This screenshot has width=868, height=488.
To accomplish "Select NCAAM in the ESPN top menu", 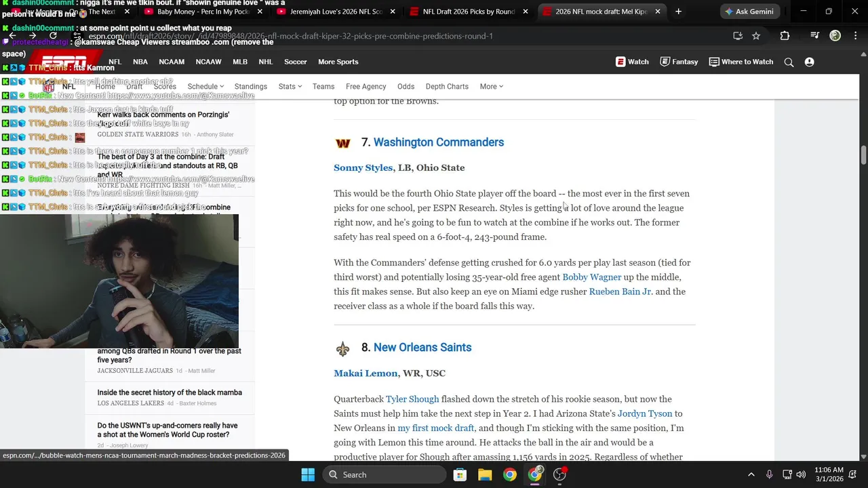I will point(172,62).
